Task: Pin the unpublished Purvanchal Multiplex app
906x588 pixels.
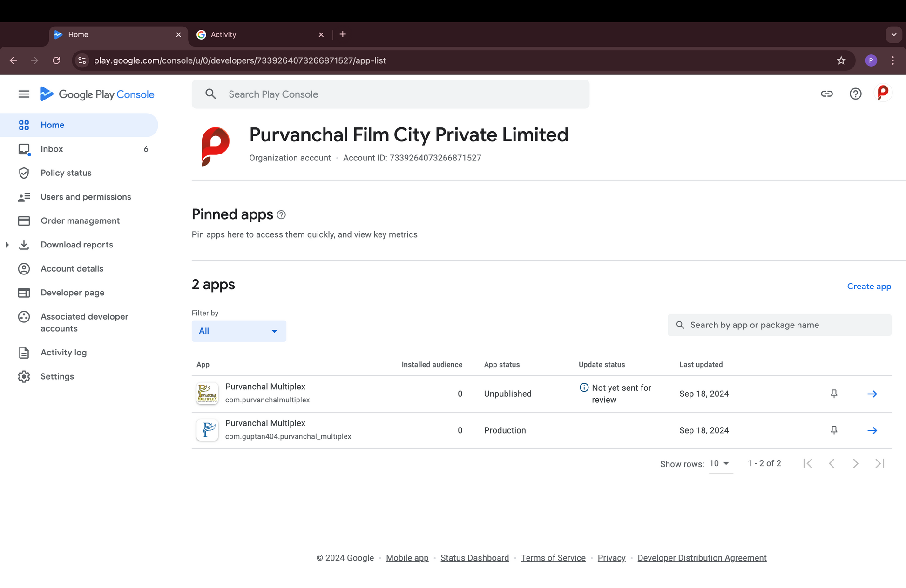Action: tap(834, 394)
